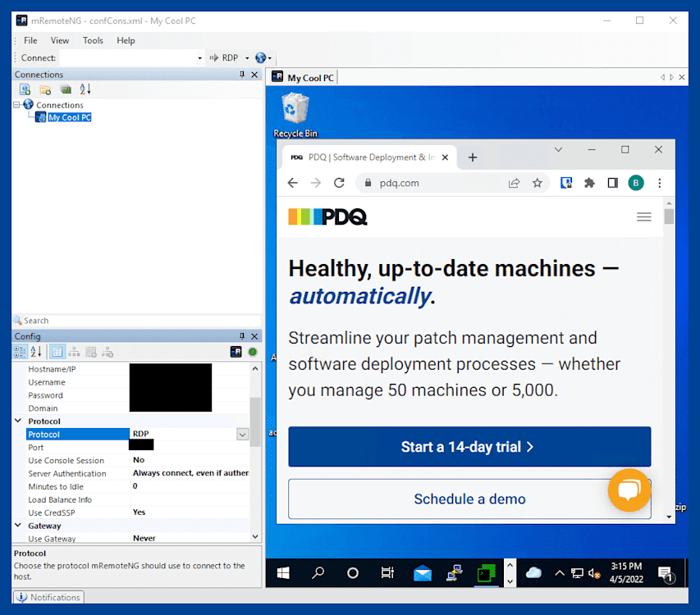Show inheritance settings icon in Config
Screen dimensions: 700x615
click(74, 352)
